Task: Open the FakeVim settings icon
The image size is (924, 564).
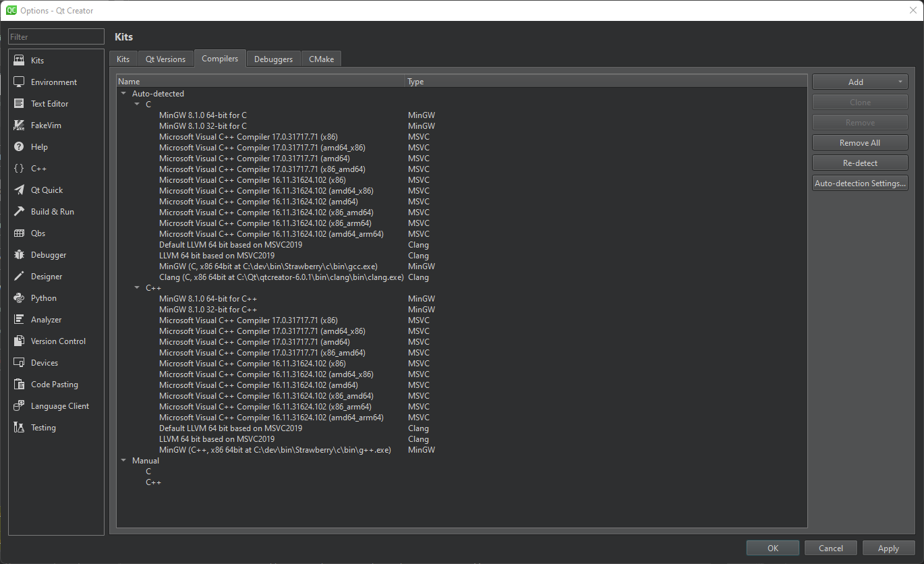Action: [x=19, y=125]
